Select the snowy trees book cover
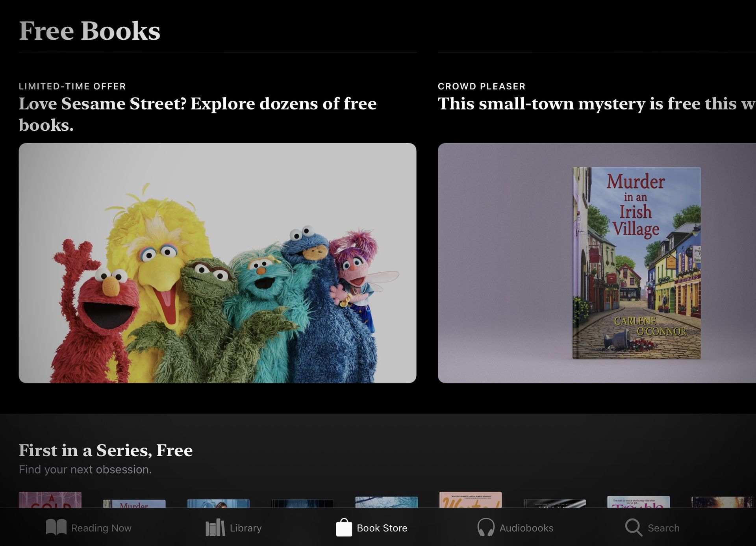The height and width of the screenshot is (546, 756). 386,502
